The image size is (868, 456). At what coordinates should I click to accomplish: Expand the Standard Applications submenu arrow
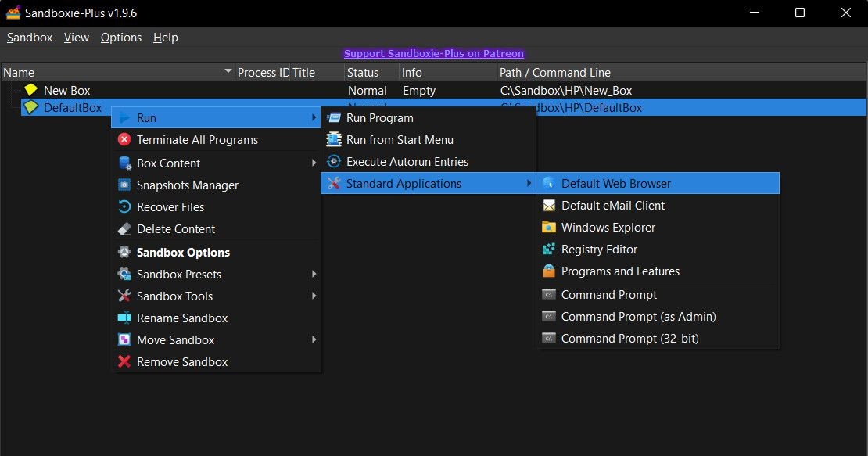tap(529, 183)
